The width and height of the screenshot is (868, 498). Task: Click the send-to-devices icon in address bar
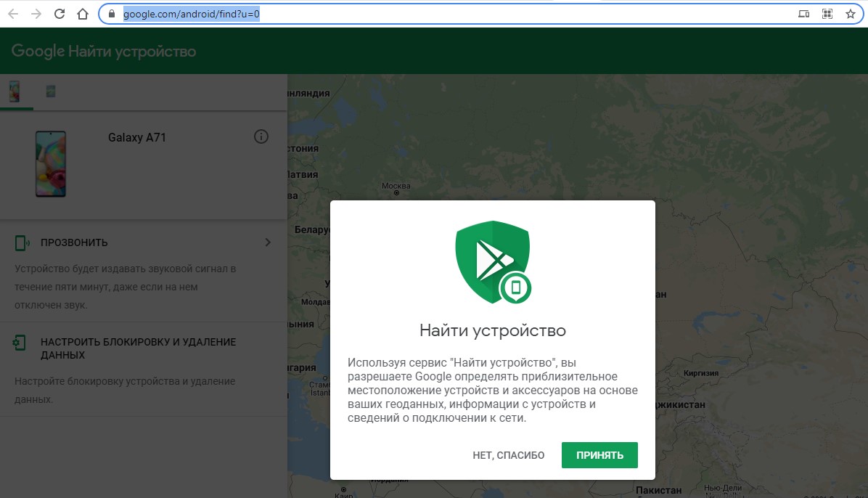coord(803,13)
